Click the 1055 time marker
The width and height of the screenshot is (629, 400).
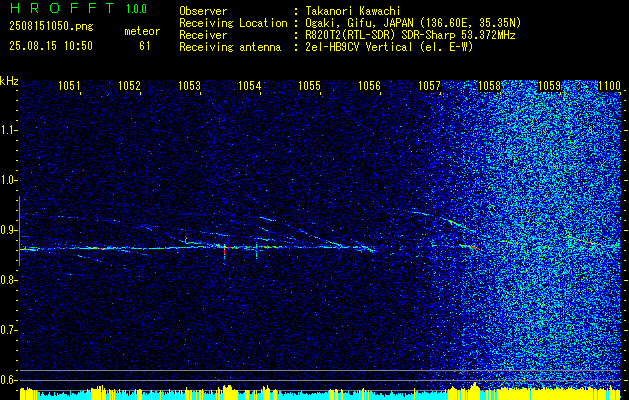[x=309, y=85]
